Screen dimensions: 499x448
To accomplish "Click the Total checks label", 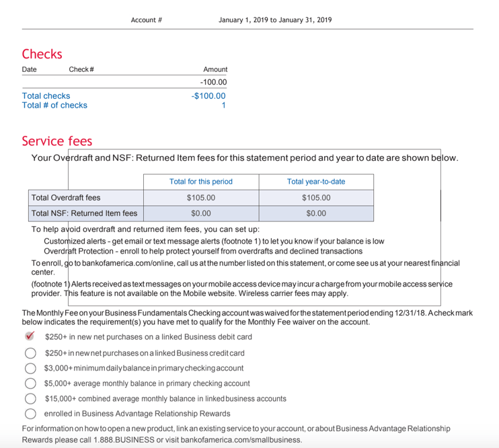I will tap(46, 96).
